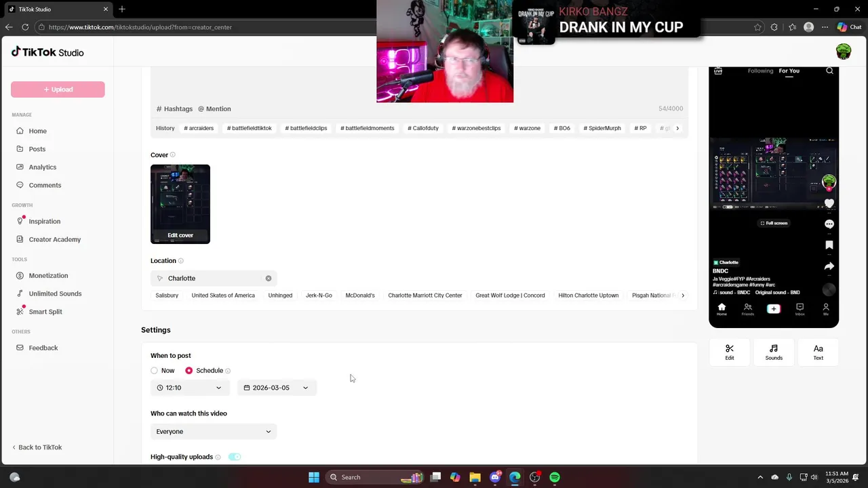Open the Sounds tool under the preview
The image size is (868, 488).
pyautogui.click(x=774, y=352)
